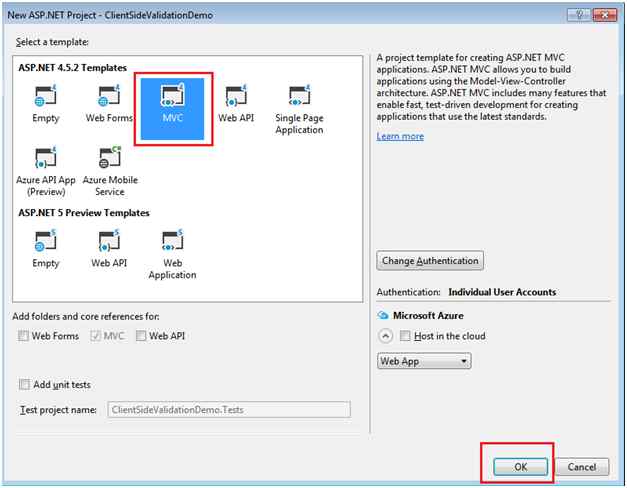Click the Microsoft Azure cloud icon
Image resolution: width=627 pixels, height=488 pixels.
click(383, 315)
